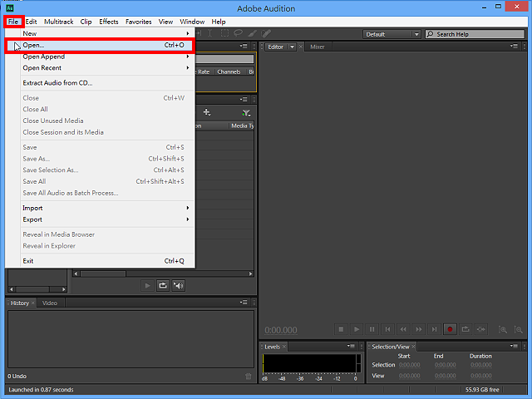
Task: Open the Multitrack menu
Action: (x=59, y=22)
